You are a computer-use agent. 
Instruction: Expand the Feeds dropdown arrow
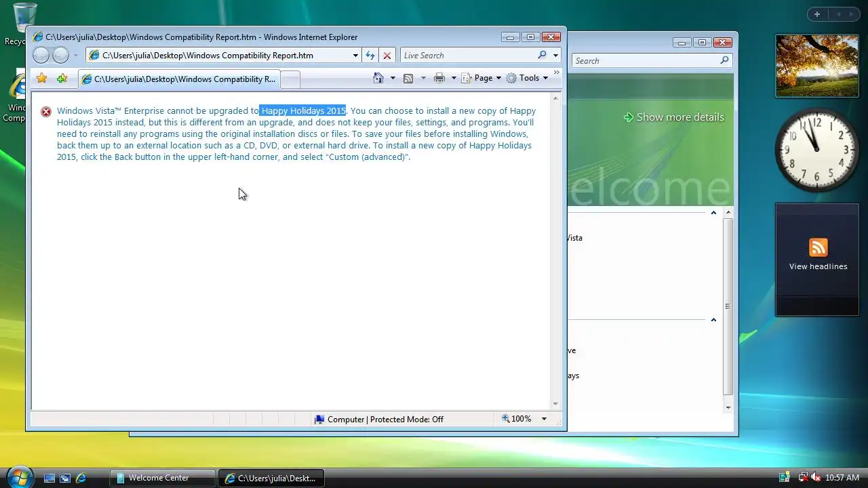coord(423,79)
